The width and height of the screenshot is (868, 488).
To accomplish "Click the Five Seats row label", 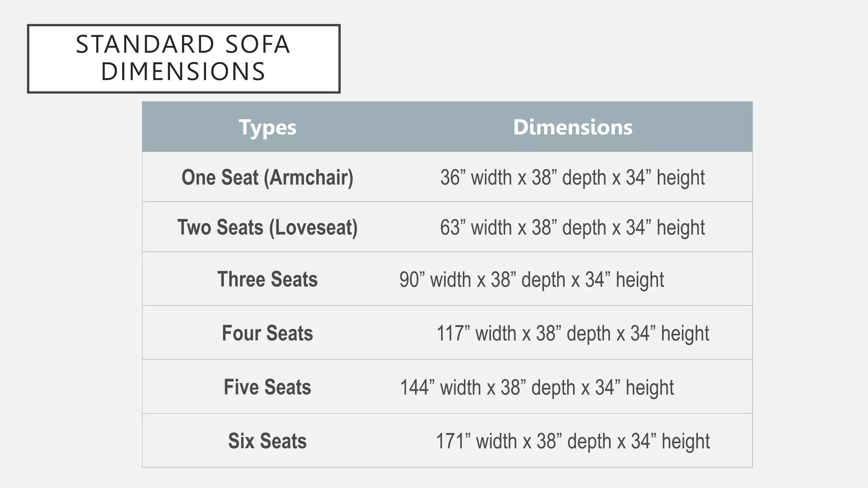I will click(267, 387).
